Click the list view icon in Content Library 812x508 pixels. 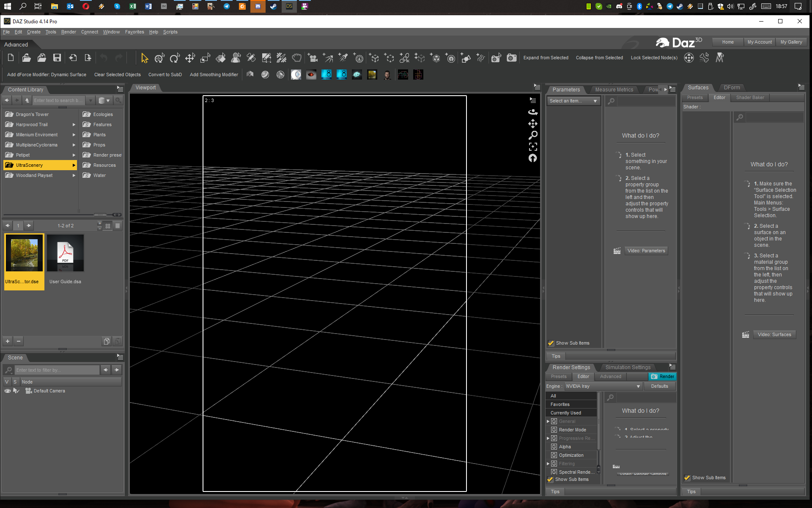pos(118,226)
